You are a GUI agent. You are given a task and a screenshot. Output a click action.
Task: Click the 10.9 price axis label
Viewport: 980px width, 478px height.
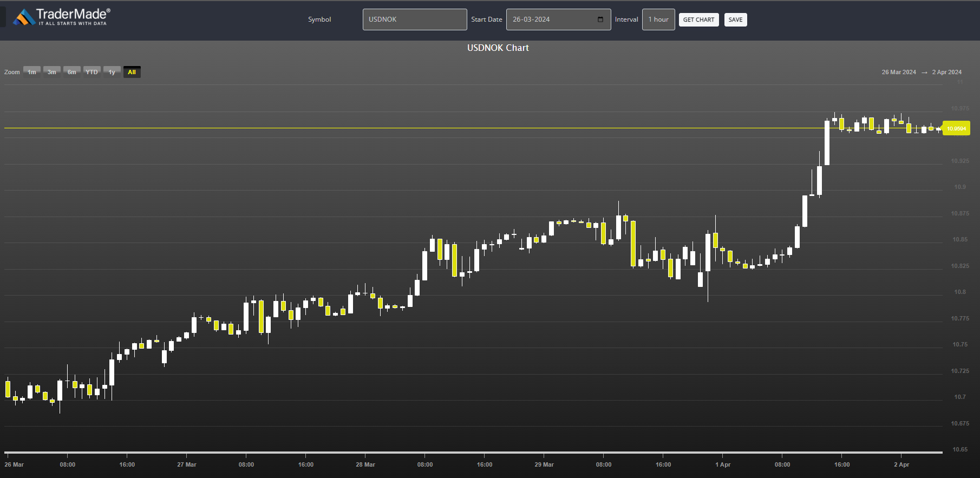click(x=960, y=187)
